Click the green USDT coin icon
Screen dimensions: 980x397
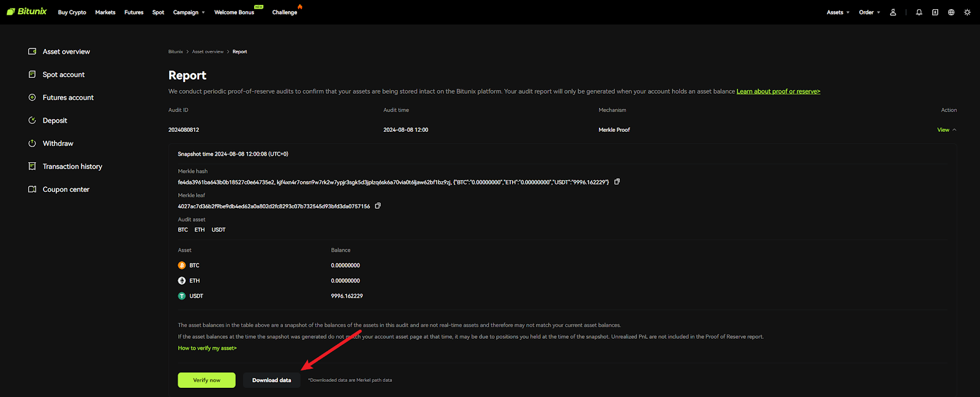[x=182, y=296]
